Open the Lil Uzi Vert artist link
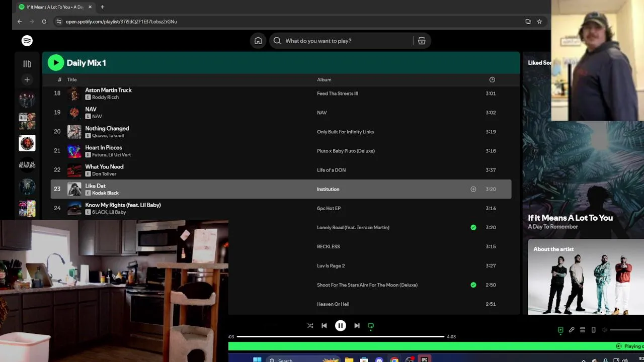Screen dimensions: 644x362 click(x=120, y=154)
